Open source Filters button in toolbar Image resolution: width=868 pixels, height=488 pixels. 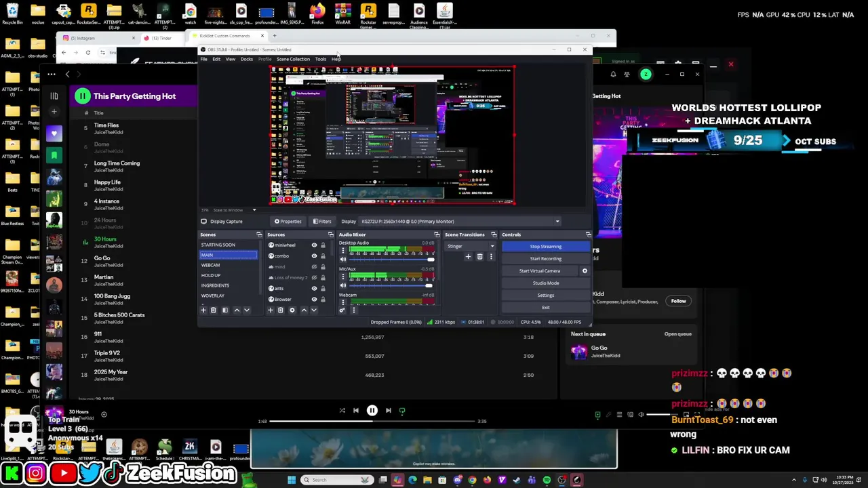(322, 222)
